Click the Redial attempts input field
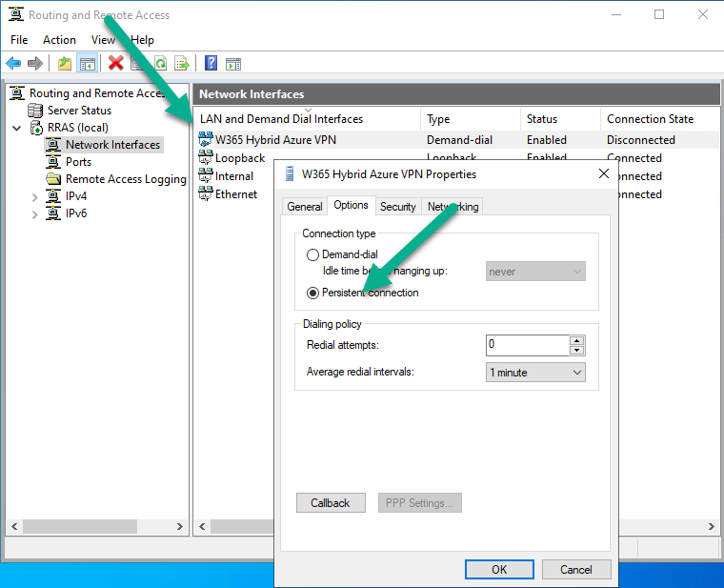Viewport: 724px width, 588px height. (x=528, y=345)
